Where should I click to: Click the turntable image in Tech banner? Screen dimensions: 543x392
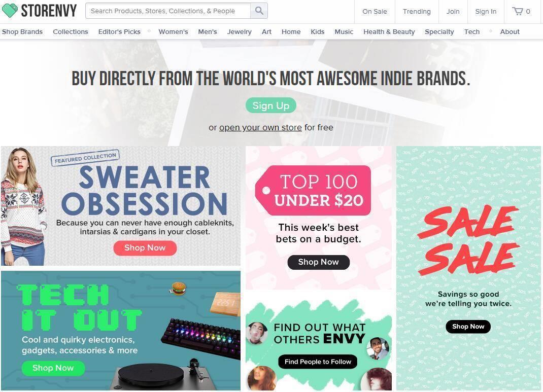click(152, 373)
